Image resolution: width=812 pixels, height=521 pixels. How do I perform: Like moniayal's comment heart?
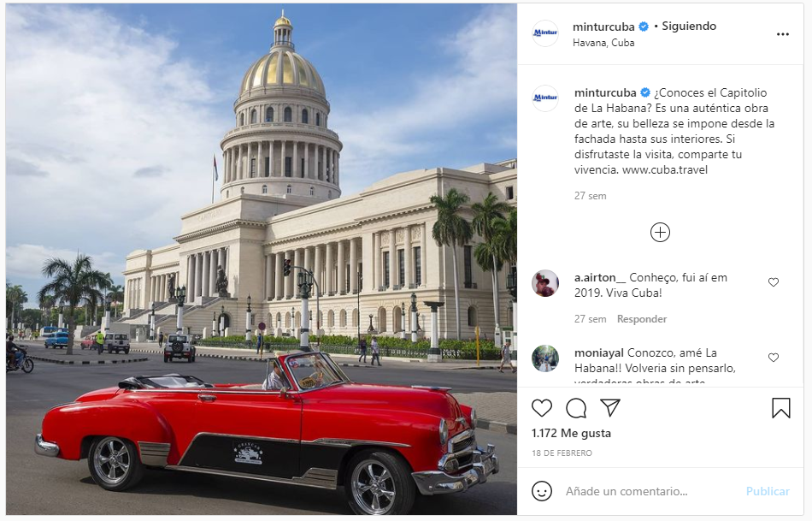click(x=774, y=358)
